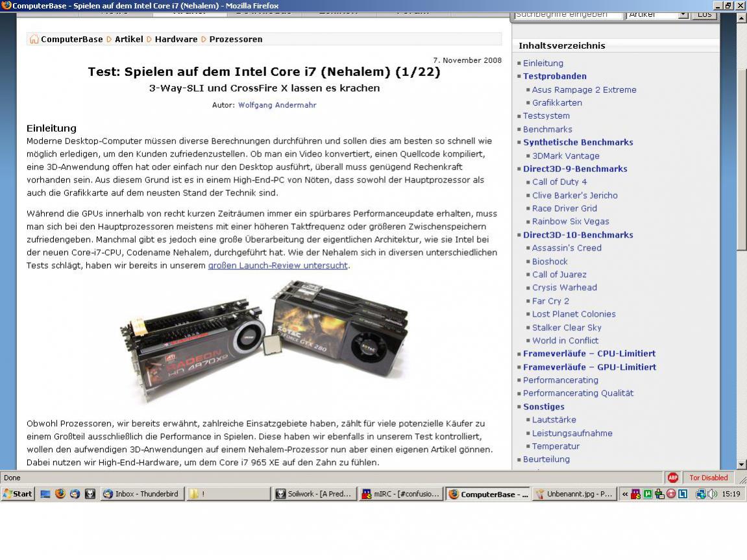Open 'Testsystem' contents entry
This screenshot has height=560, width=747.
546,116
